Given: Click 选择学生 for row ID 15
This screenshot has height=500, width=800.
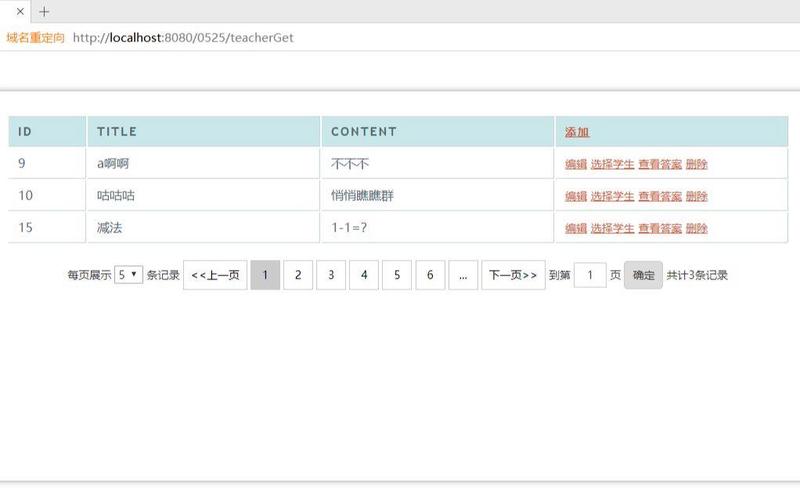Looking at the screenshot, I should 612,229.
